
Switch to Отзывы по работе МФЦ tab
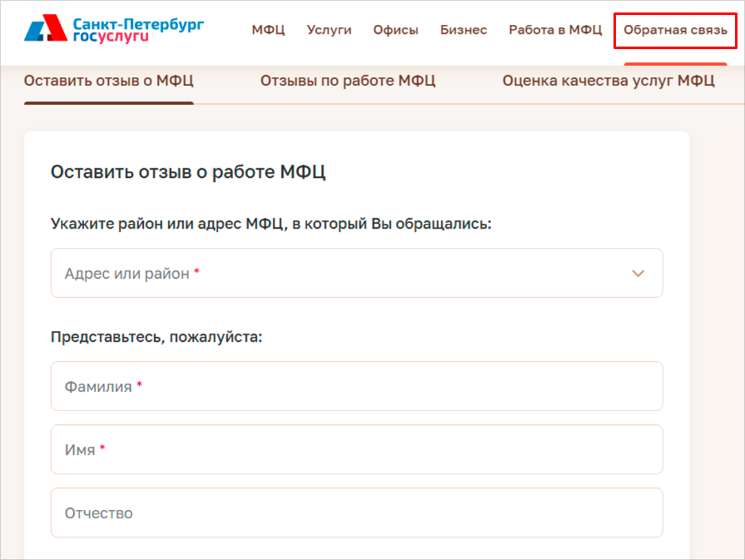[x=348, y=81]
